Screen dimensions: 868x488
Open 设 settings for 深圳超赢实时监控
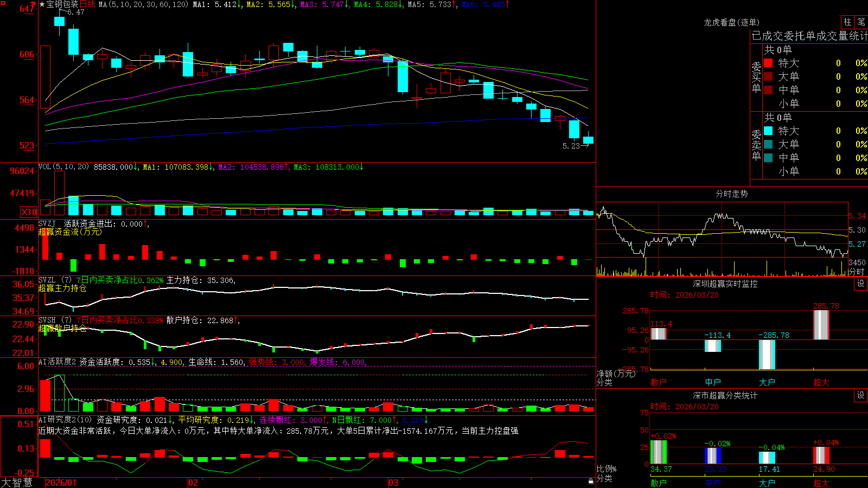click(x=861, y=284)
